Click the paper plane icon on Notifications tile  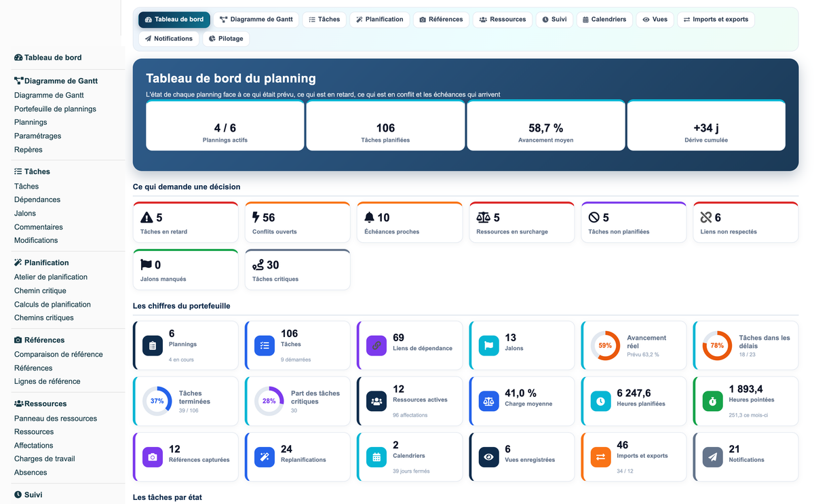coord(712,457)
